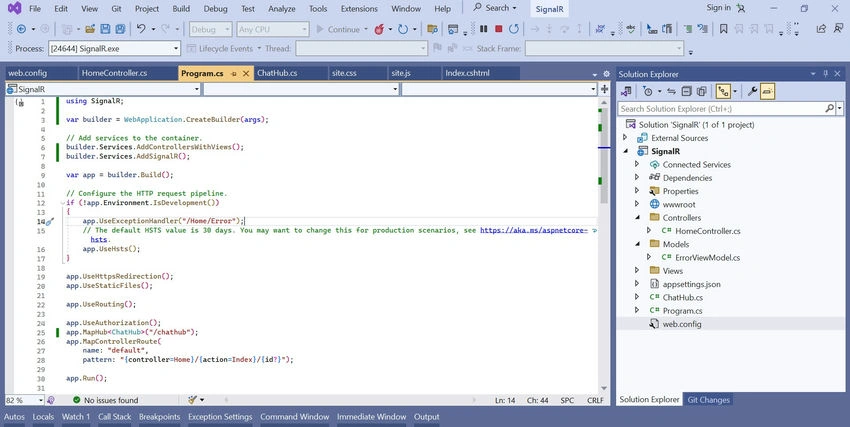Click the Sign in link
Image resolution: width=850 pixels, height=427 pixels.
(719, 8)
